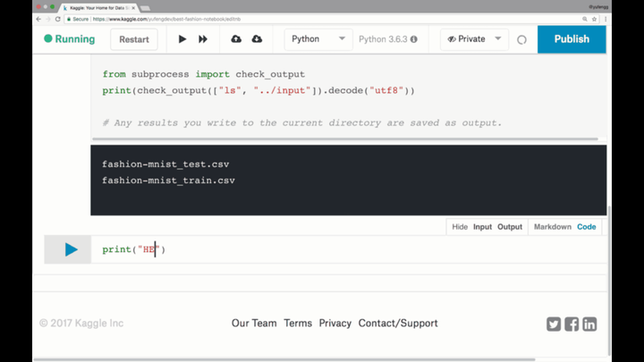Viewport: 644px width, 362px height.
Task: Click the Running kernel status indicator
Action: tap(70, 39)
